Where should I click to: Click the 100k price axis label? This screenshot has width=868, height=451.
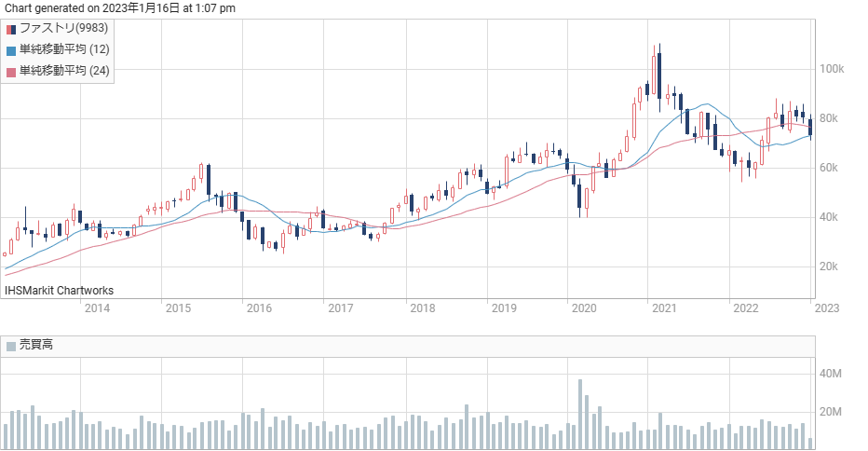click(x=832, y=69)
